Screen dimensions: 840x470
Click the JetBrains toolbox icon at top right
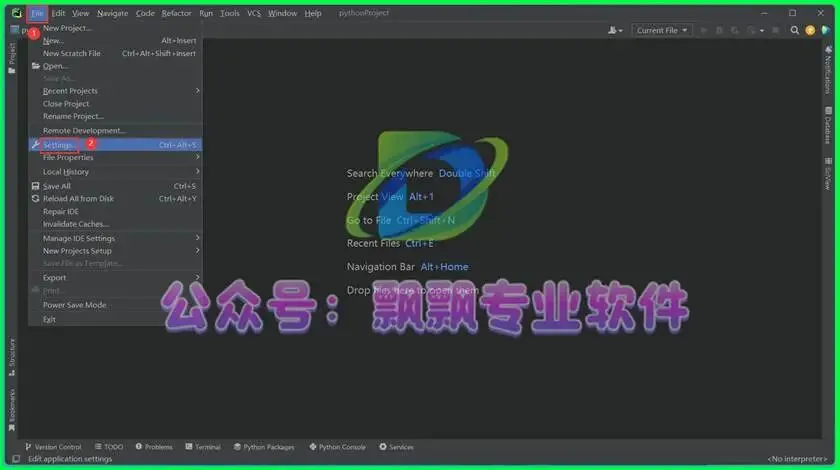826,31
